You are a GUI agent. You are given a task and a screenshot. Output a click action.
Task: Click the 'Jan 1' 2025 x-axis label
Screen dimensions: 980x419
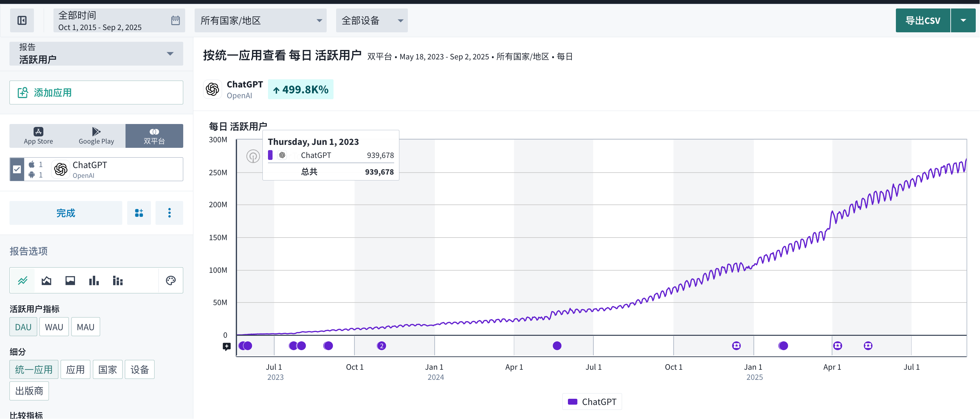point(753,367)
